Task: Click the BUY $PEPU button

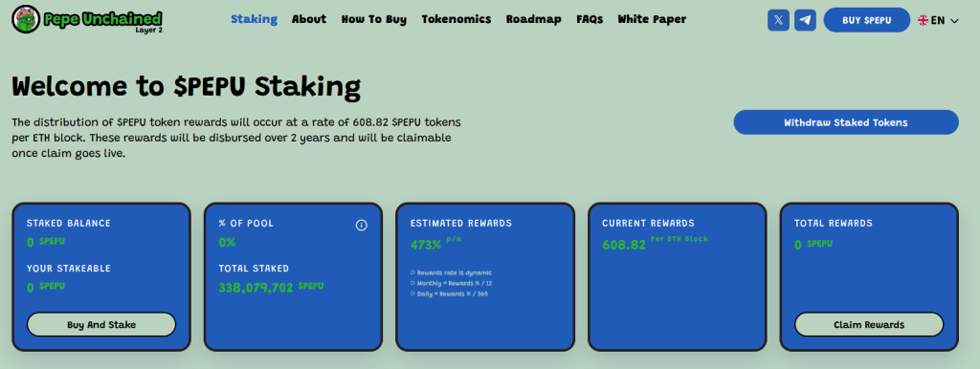Action: pyautogui.click(x=867, y=20)
